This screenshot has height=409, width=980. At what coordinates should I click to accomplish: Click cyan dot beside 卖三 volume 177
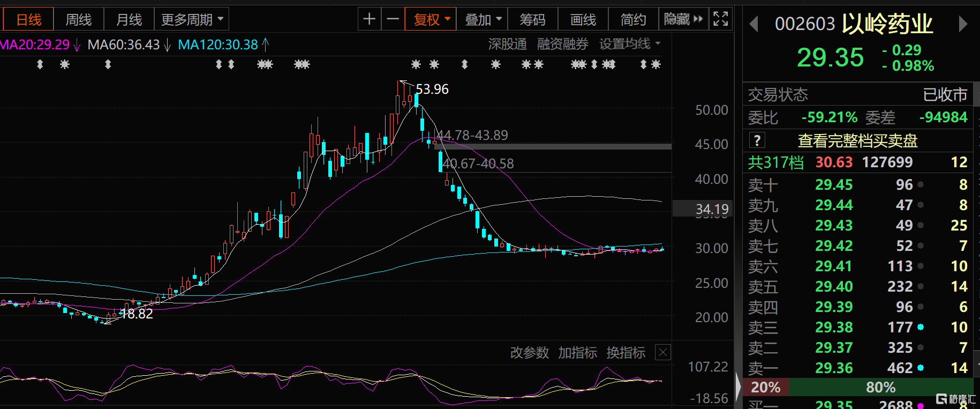click(x=921, y=327)
